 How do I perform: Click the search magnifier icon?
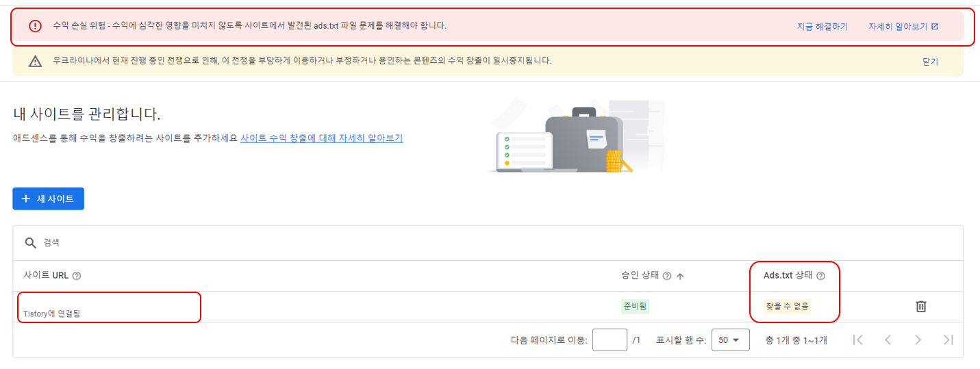tap(30, 243)
